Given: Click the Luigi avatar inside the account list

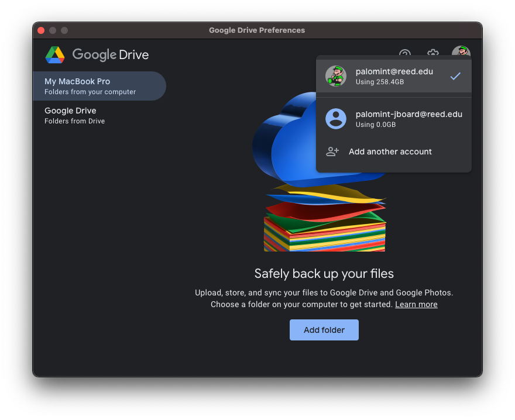Looking at the screenshot, I should point(336,76).
